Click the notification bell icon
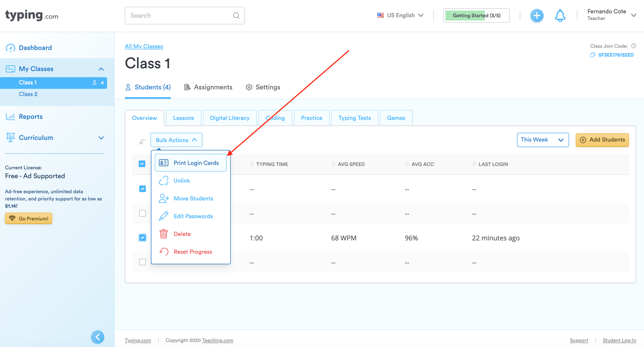 (560, 16)
